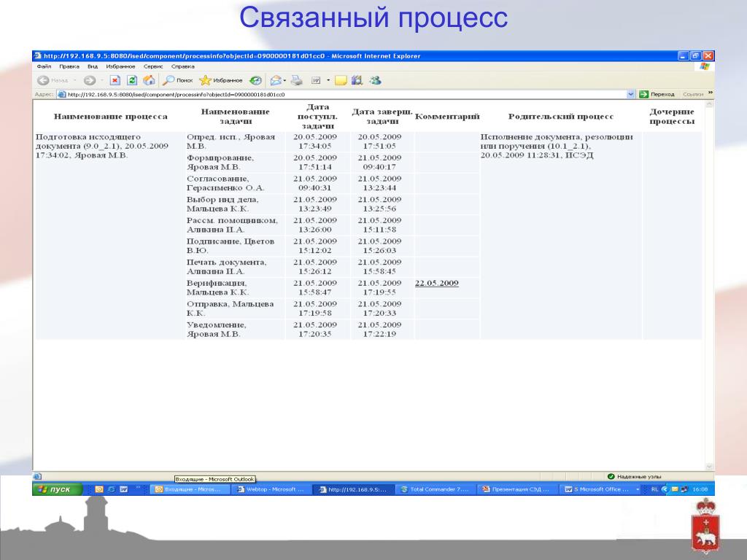Open the Избранное menu

coord(120,66)
